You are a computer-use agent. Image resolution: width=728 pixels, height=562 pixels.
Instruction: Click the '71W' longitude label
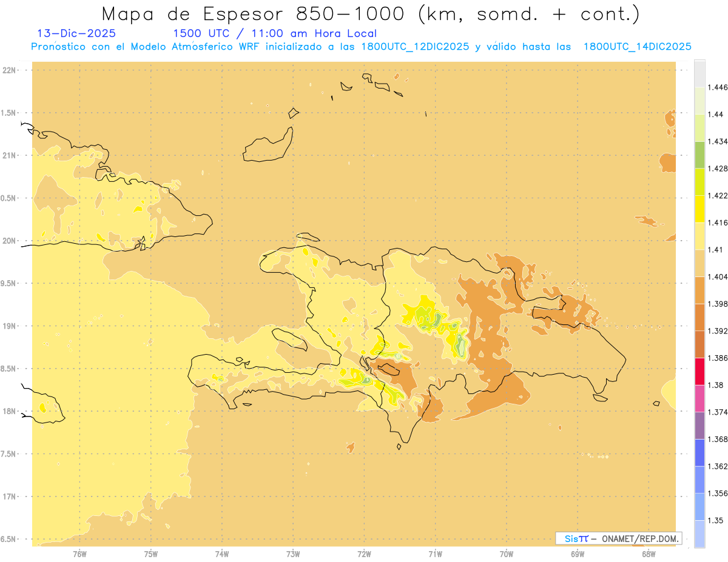tap(435, 554)
